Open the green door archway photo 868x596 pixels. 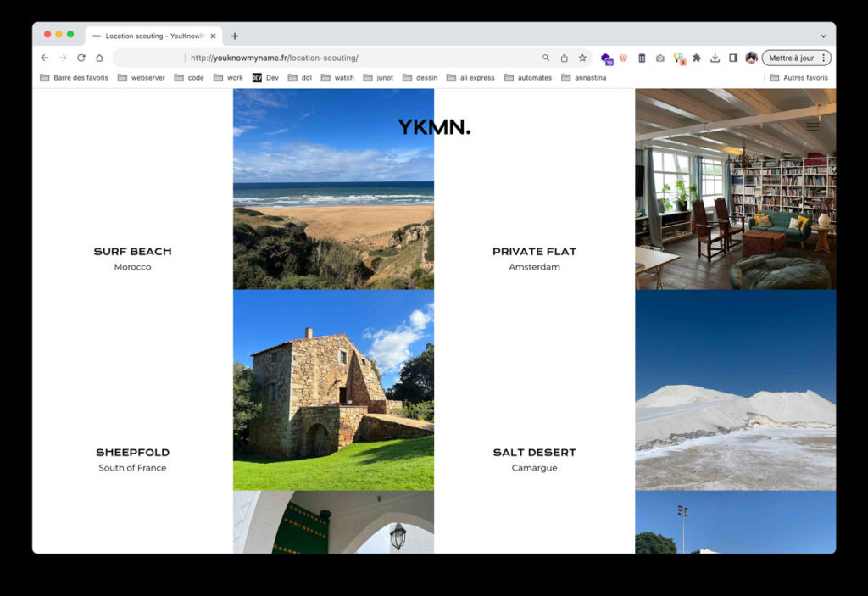pos(333,522)
